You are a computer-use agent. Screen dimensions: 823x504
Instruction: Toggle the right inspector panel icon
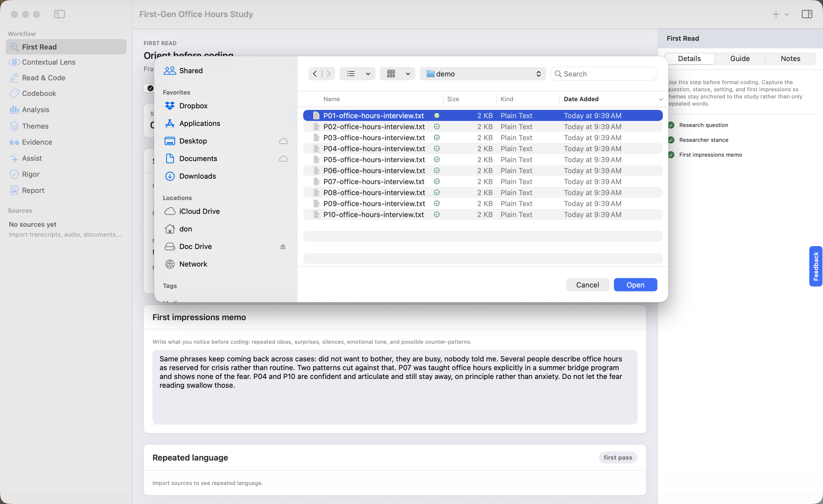coord(807,14)
